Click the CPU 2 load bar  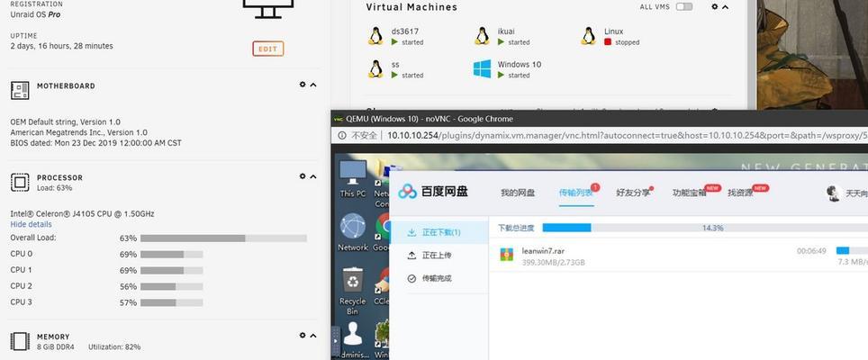[171, 286]
